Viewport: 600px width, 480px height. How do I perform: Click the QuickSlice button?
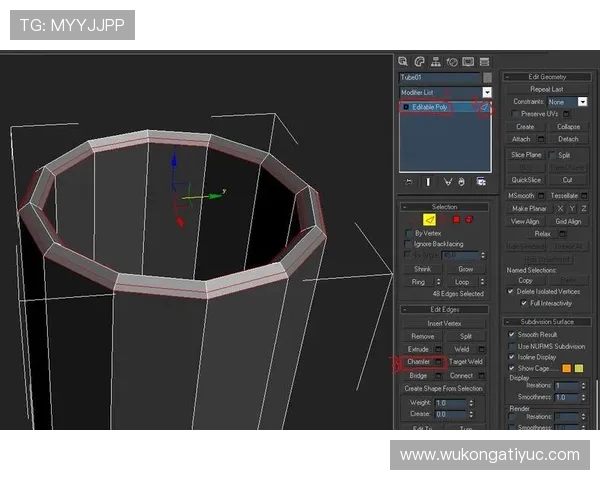[x=526, y=180]
